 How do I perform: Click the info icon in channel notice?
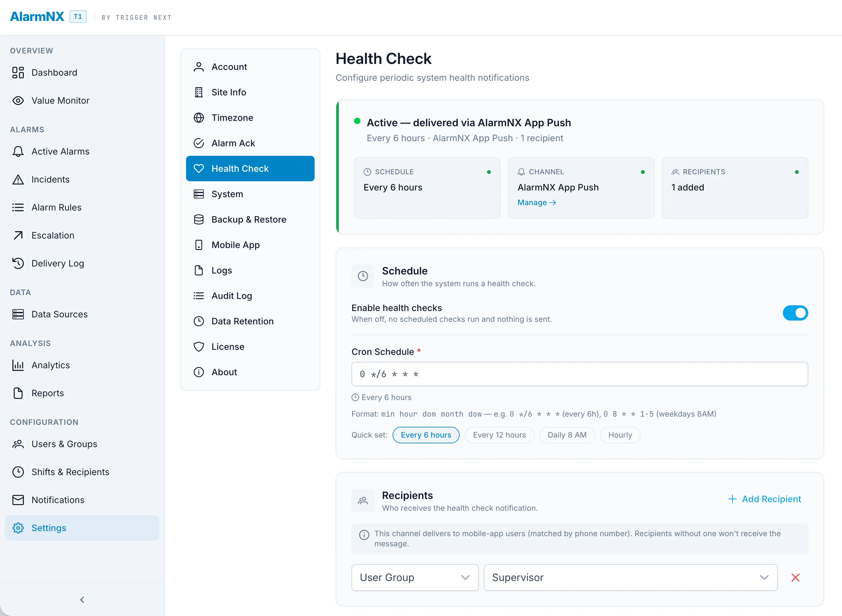[x=364, y=535]
